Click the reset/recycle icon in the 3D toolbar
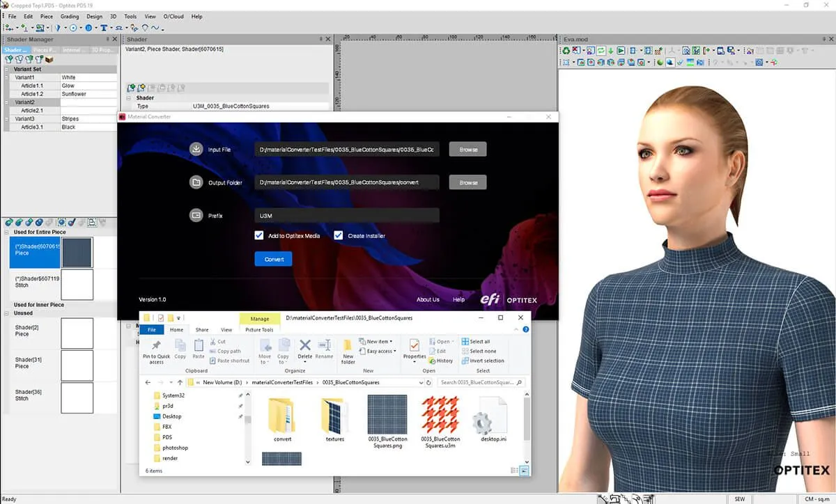836x504 pixels. [566, 52]
